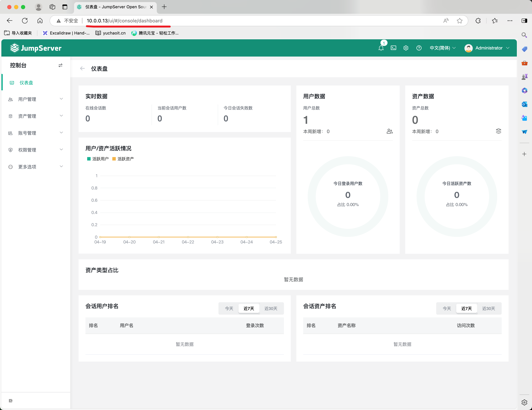The height and width of the screenshot is (410, 532).
Task: Collapse sidebar using bottom-left menu icon
Action: click(11, 401)
